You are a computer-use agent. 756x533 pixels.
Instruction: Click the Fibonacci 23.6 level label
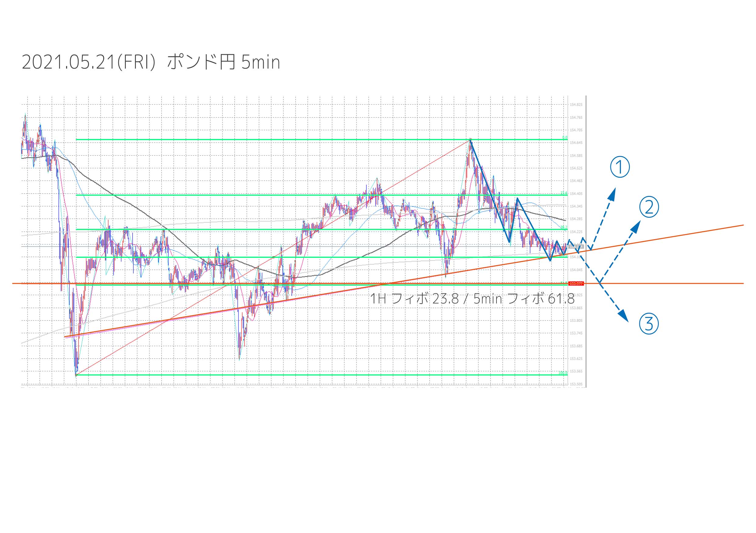tap(564, 193)
